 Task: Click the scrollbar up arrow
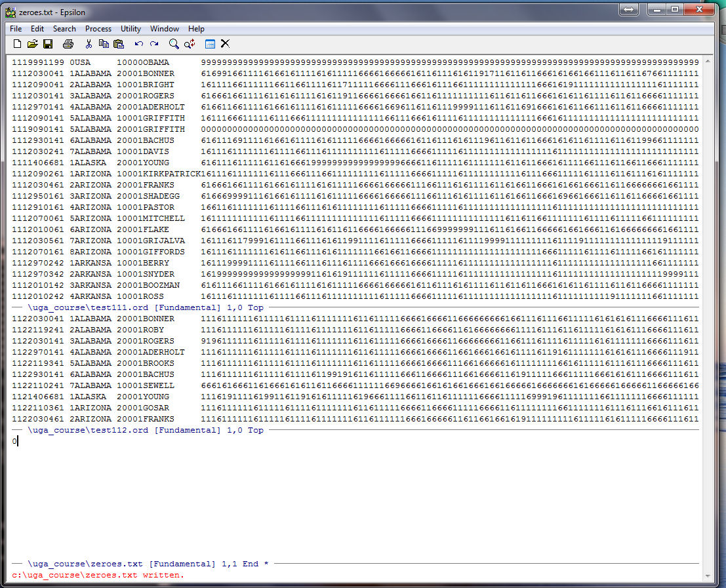coord(708,61)
